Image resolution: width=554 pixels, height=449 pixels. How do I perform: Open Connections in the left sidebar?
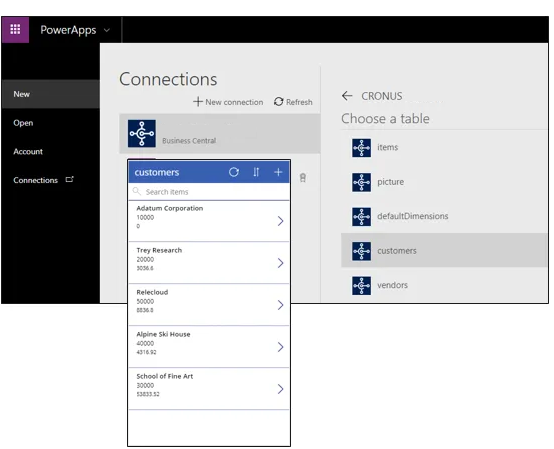[x=35, y=180]
